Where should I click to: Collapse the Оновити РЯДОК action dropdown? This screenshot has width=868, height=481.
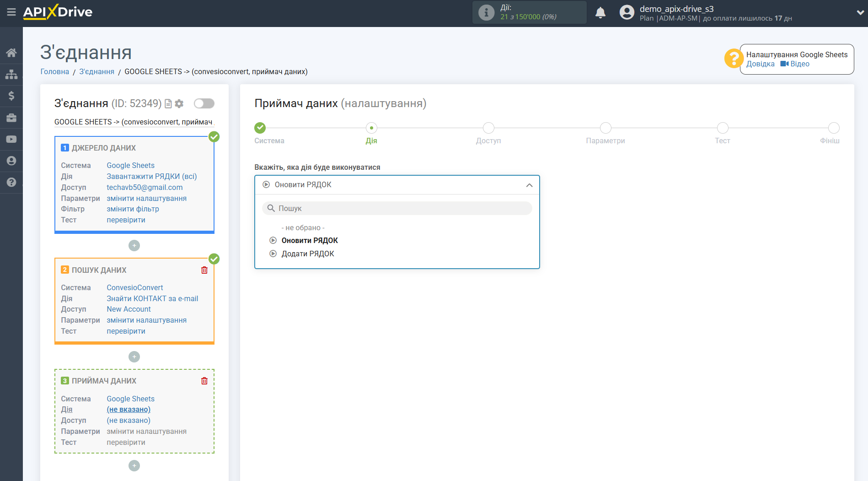(x=529, y=185)
